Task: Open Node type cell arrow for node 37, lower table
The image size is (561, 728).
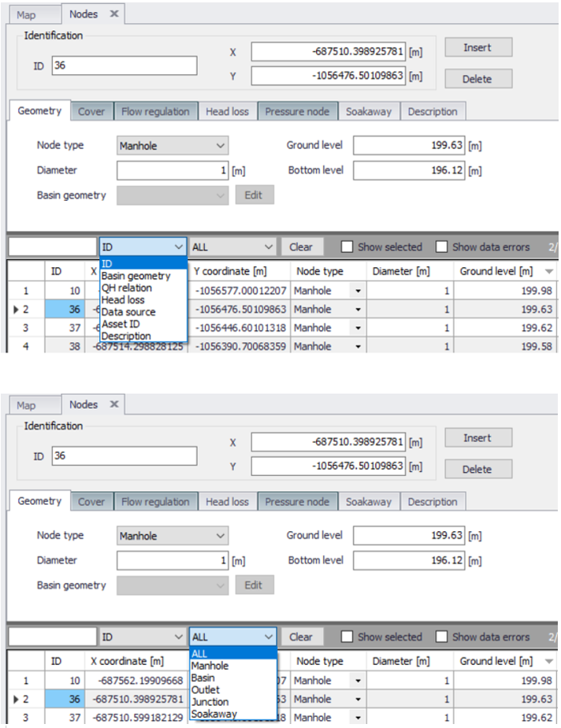Action: click(358, 718)
